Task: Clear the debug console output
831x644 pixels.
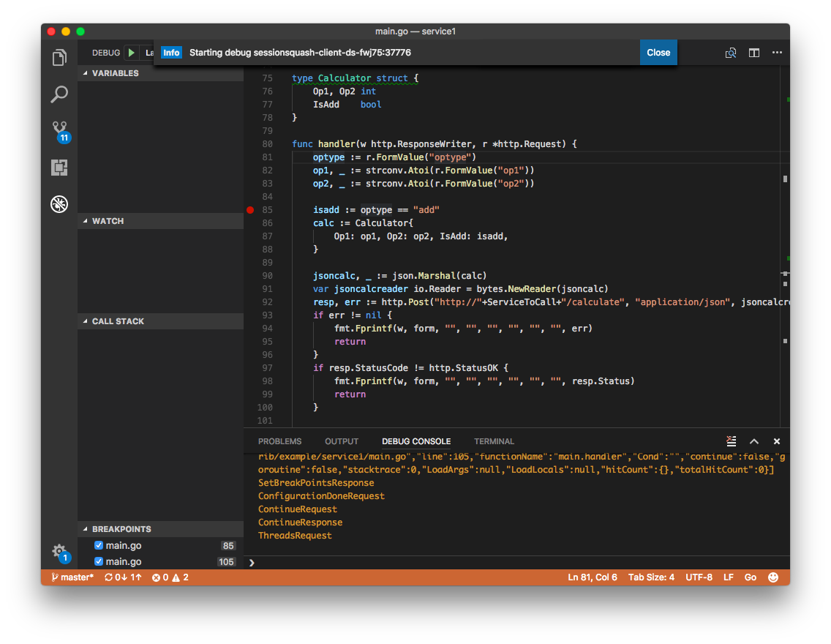Action: 732,441
